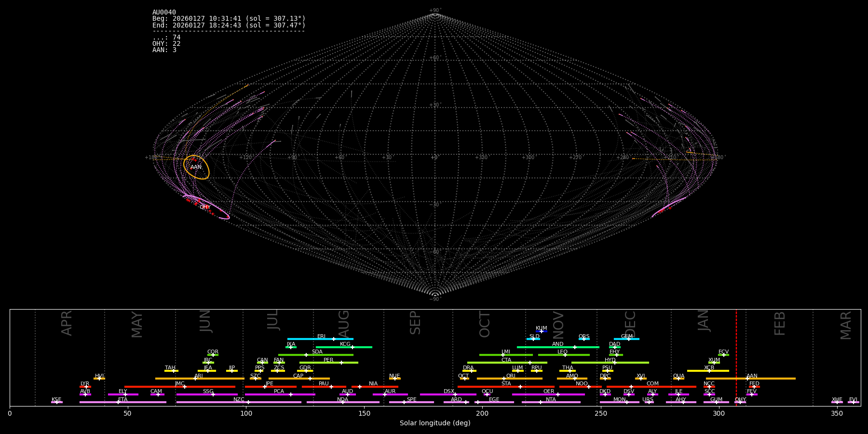Image resolution: width=868 pixels, height=434 pixels.
Task: Click the AUG month label
Action: 343,323
